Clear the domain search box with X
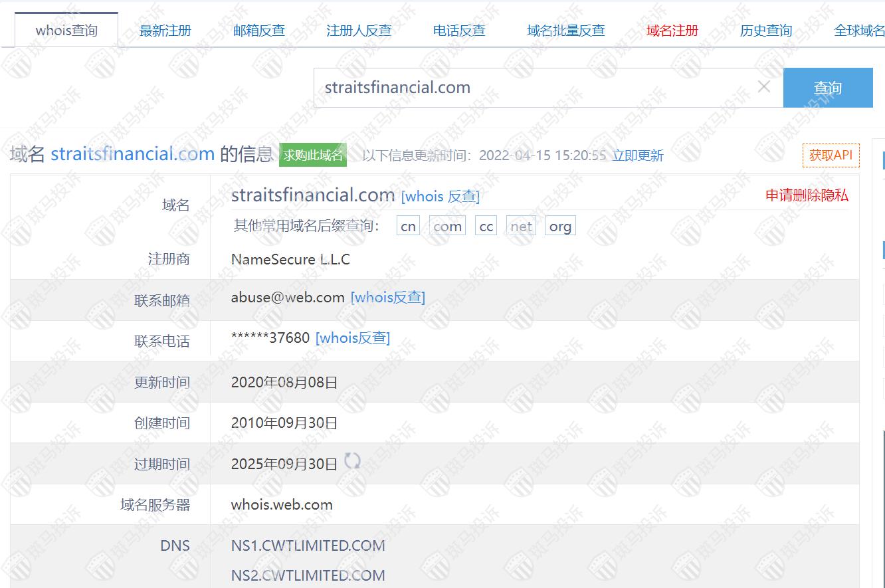Viewport: 885px width, 588px height. [x=764, y=87]
